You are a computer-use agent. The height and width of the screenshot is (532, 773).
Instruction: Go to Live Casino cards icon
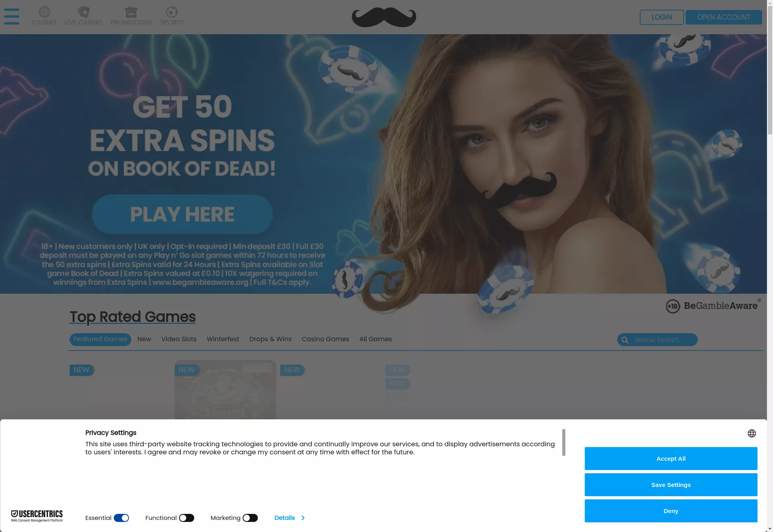83,12
